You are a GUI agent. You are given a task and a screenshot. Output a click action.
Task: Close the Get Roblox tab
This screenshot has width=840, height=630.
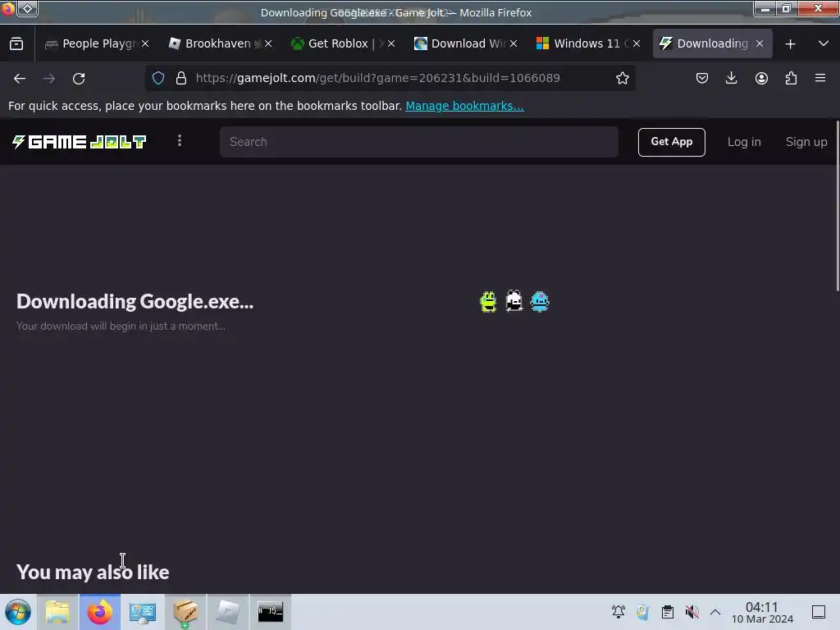(x=391, y=44)
